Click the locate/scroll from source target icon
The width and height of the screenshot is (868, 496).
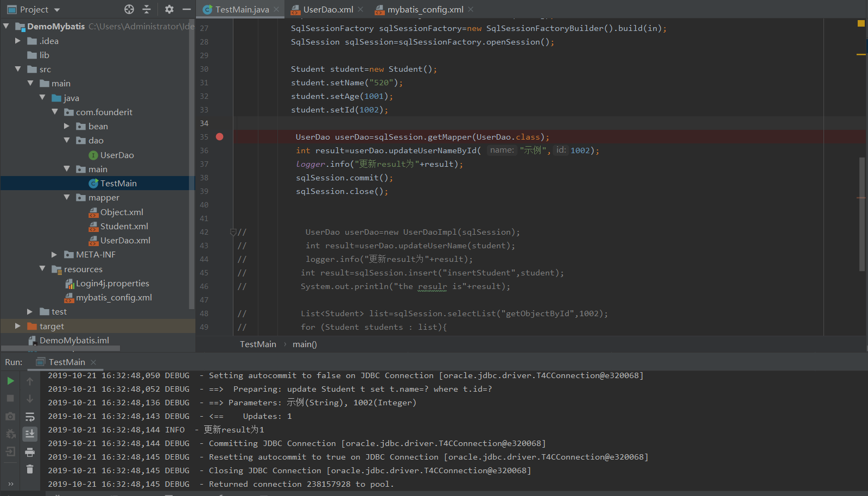(129, 9)
